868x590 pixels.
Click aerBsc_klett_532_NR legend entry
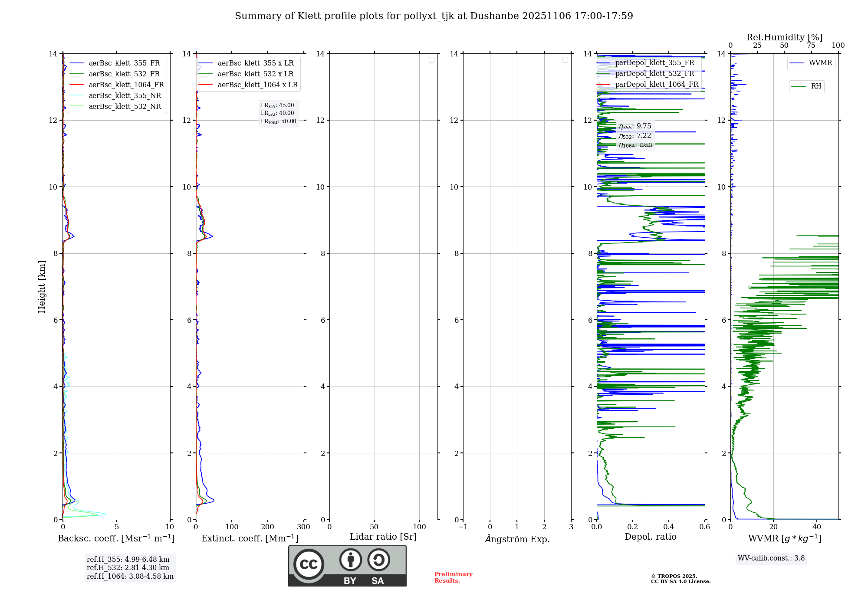tap(125, 106)
